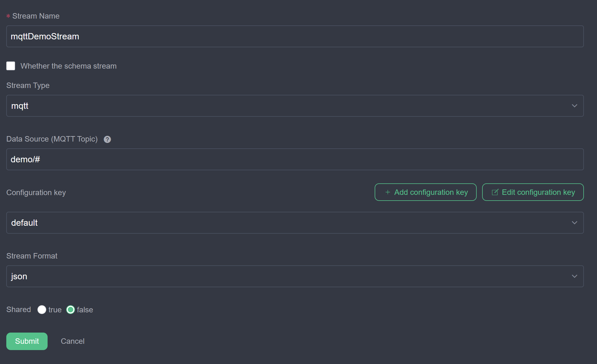Image resolution: width=597 pixels, height=364 pixels.
Task: Cancel the stream creation
Action: coord(72,341)
